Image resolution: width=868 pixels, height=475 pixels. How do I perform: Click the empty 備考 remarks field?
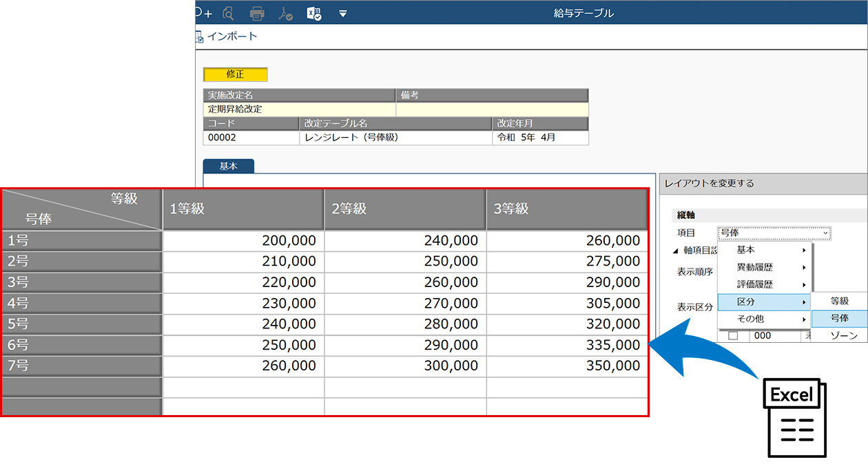493,109
